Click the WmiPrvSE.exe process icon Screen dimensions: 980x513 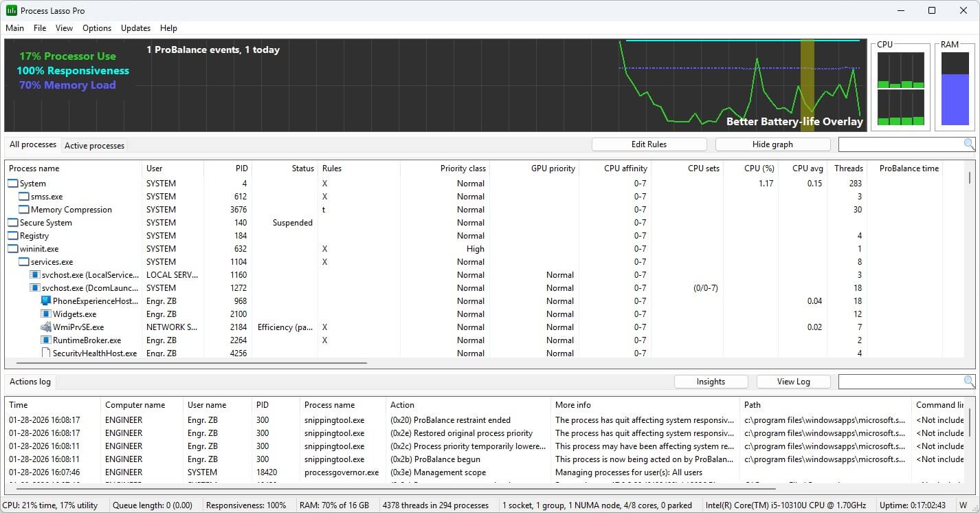tap(46, 327)
